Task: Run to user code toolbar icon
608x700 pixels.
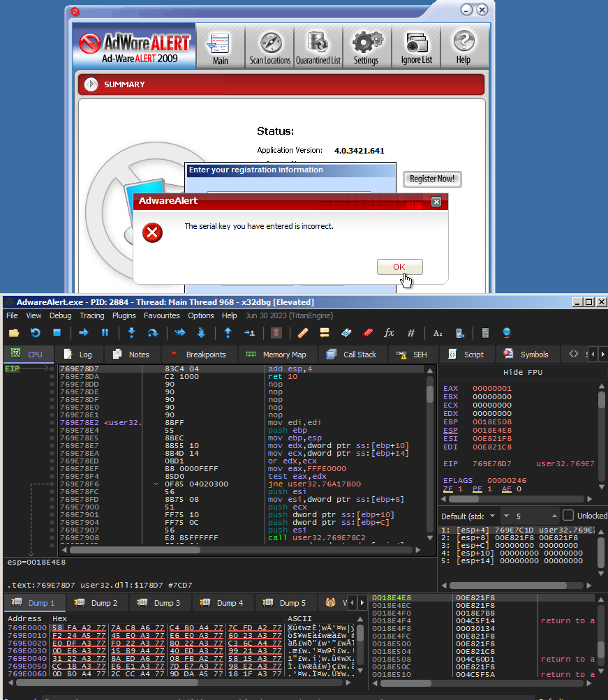Action: (249, 333)
